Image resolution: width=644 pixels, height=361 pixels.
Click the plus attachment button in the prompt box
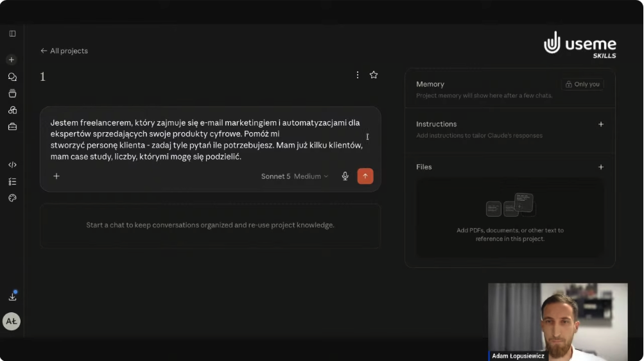pos(57,176)
